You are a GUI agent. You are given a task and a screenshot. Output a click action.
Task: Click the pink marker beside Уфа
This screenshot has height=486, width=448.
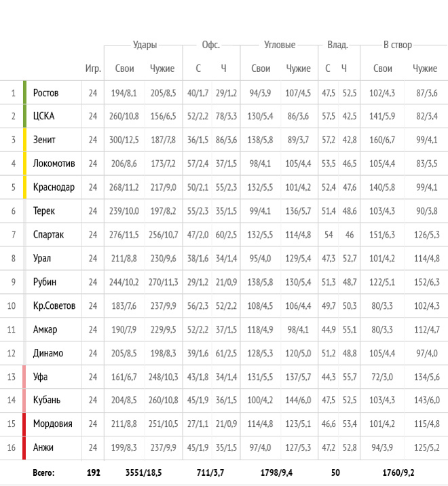25,377
